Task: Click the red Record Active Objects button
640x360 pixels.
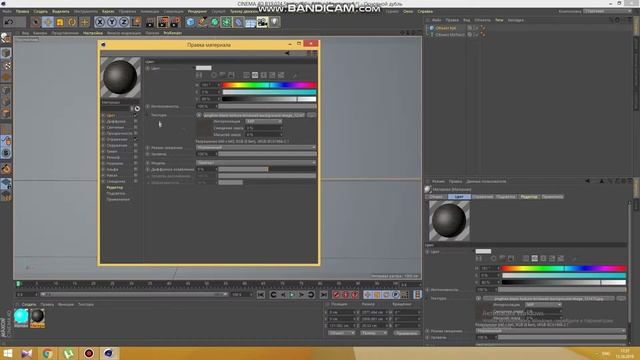Action: click(336, 294)
